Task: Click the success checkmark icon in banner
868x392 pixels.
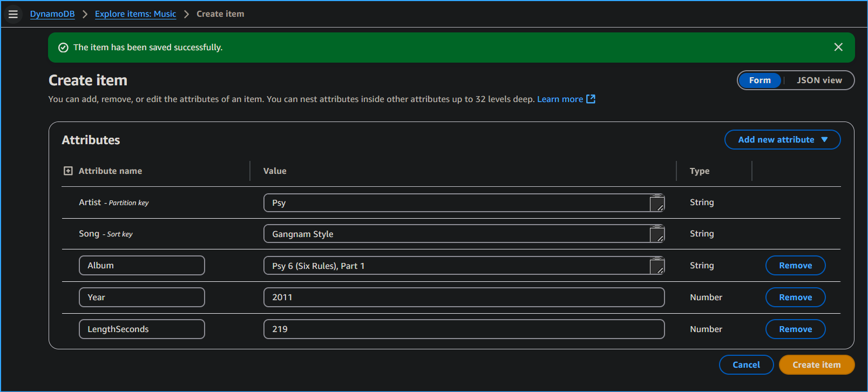Action: [63, 48]
